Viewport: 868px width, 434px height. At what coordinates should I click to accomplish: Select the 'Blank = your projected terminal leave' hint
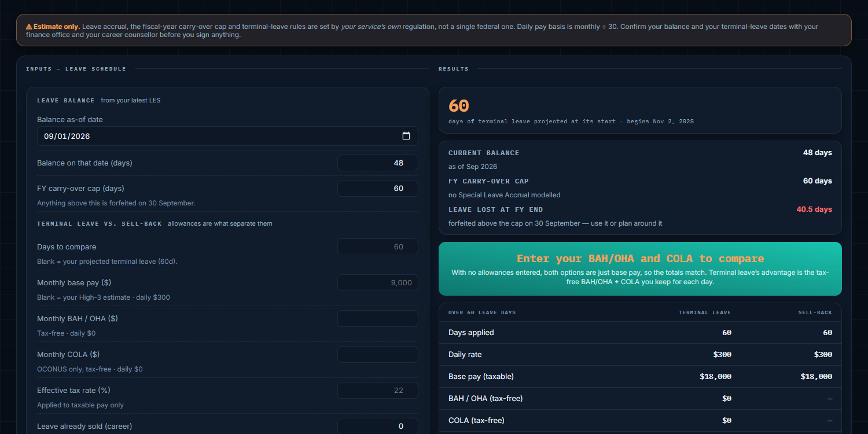click(107, 262)
